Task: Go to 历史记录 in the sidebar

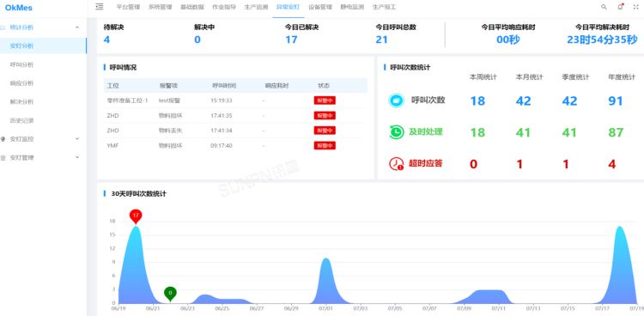Action: pos(21,121)
